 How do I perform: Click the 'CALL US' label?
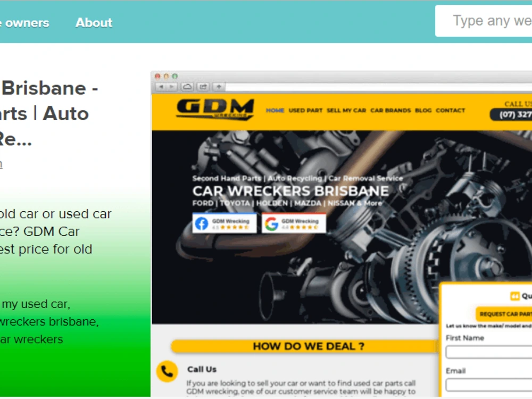(518, 104)
